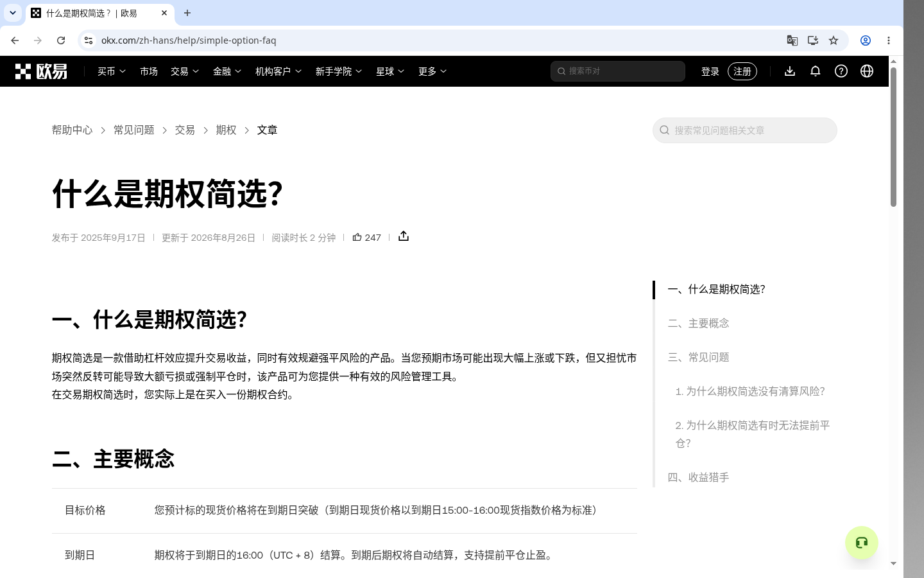Image resolution: width=924 pixels, height=578 pixels.
Task: Expand the 机构客户 dropdown menu
Action: [278, 71]
